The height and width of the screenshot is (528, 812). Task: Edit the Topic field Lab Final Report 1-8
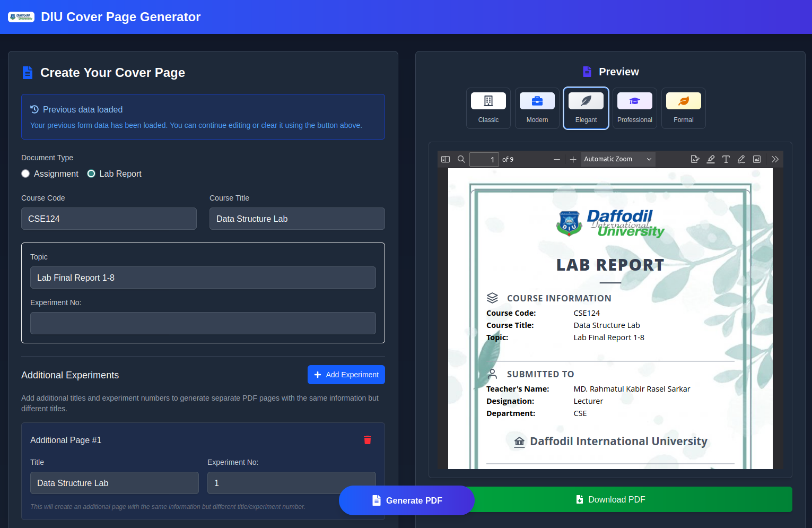pyautogui.click(x=203, y=278)
